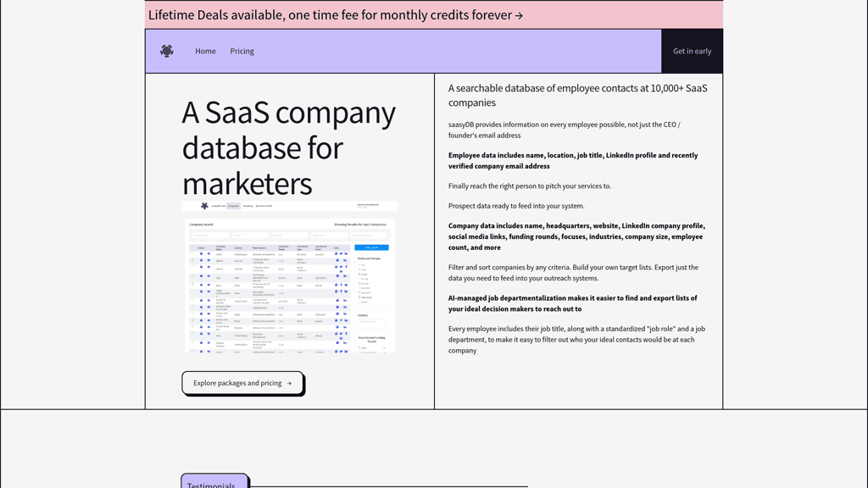Image resolution: width=868 pixels, height=488 pixels.
Task: Enable an Employee Ranges filter checkbox
Action: [x=359, y=265]
